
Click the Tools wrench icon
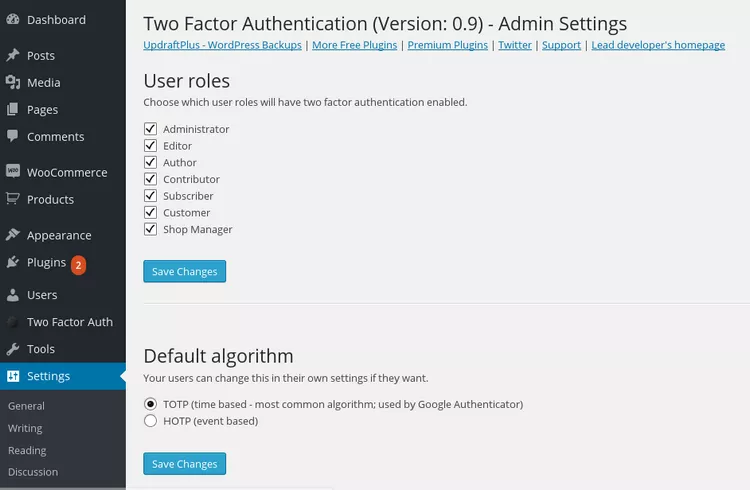point(13,349)
